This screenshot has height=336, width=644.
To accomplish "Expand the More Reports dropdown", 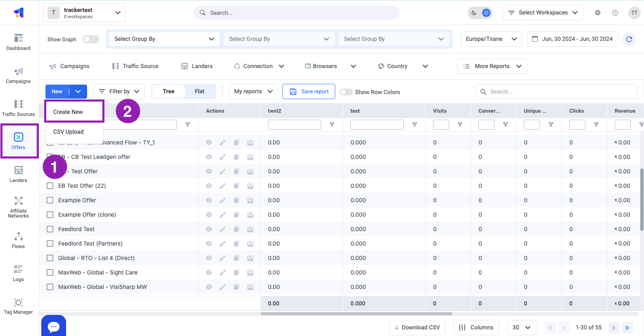I will [492, 66].
